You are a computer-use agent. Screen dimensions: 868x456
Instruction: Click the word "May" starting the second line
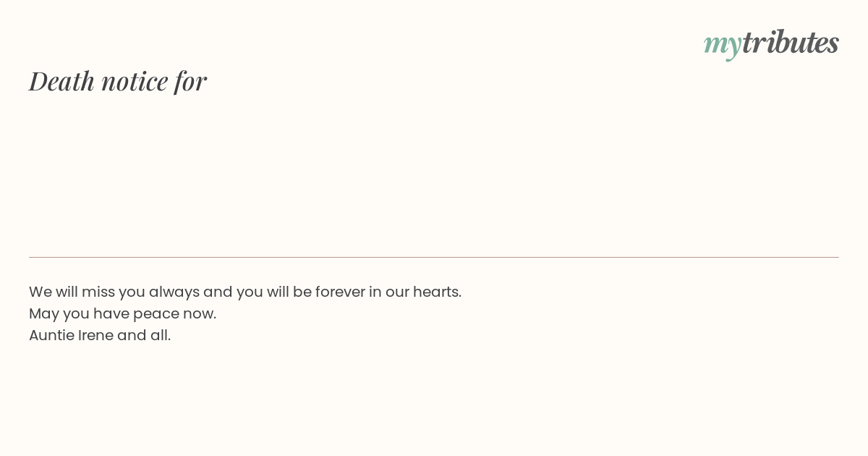44,314
